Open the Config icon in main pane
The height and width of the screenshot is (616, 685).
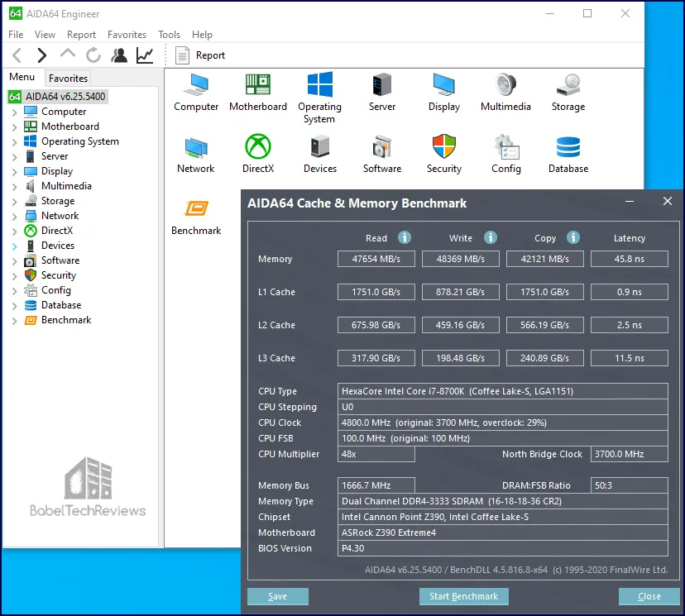505,146
